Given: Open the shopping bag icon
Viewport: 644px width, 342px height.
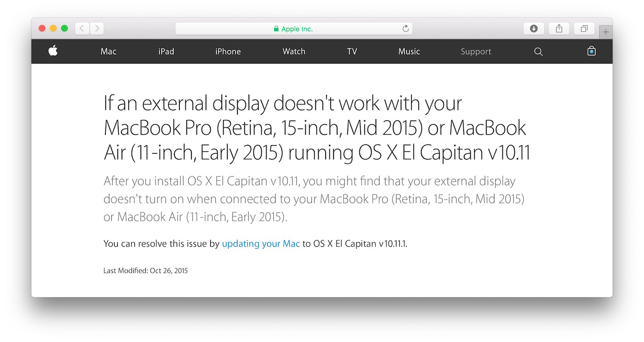Looking at the screenshot, I should click(x=592, y=51).
